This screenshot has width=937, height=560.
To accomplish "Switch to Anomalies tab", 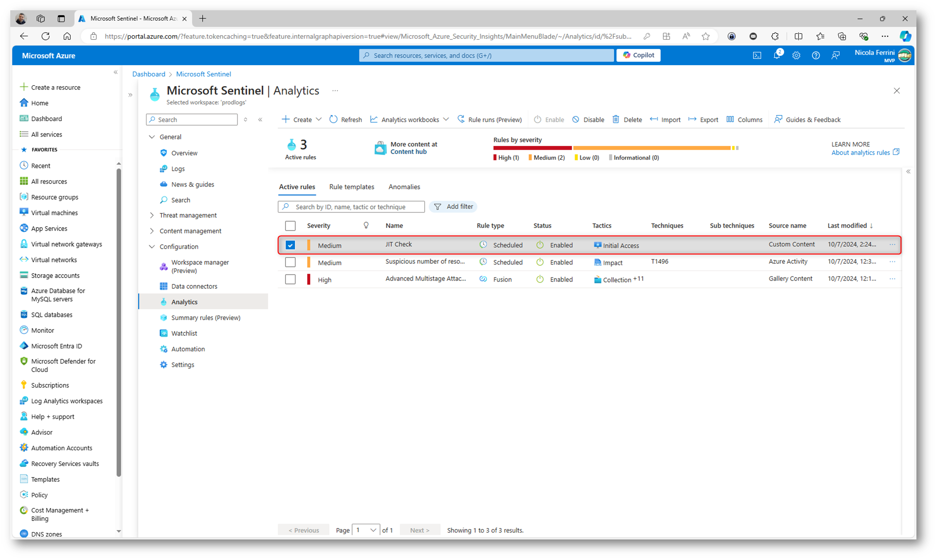I will pyautogui.click(x=404, y=187).
